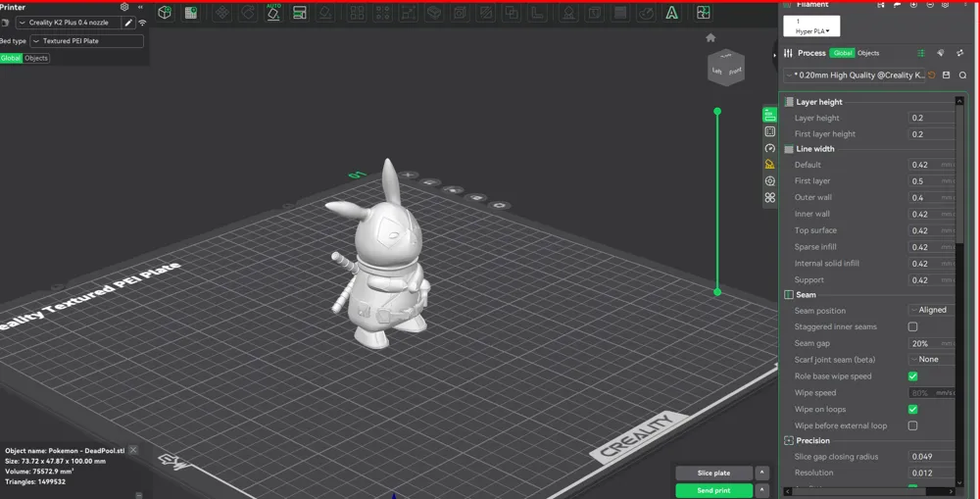This screenshot has width=980, height=499.
Task: Select the Lay on face tool
Action: pos(325,13)
